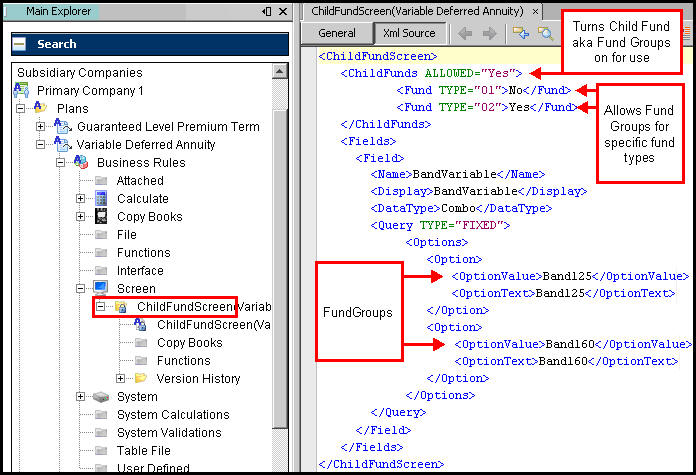Screen dimensions: 696x475
Task: Collapse Variable Deferred Annuity node
Action: (x=40, y=145)
